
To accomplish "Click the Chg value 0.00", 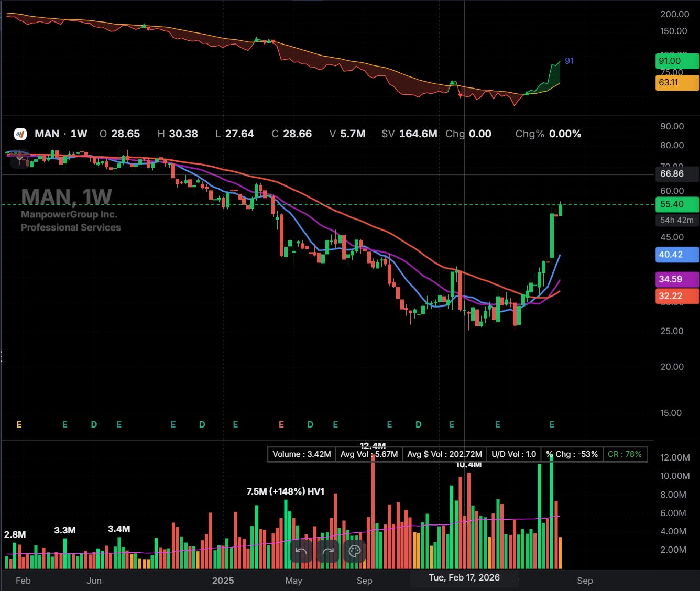I will 480,134.
